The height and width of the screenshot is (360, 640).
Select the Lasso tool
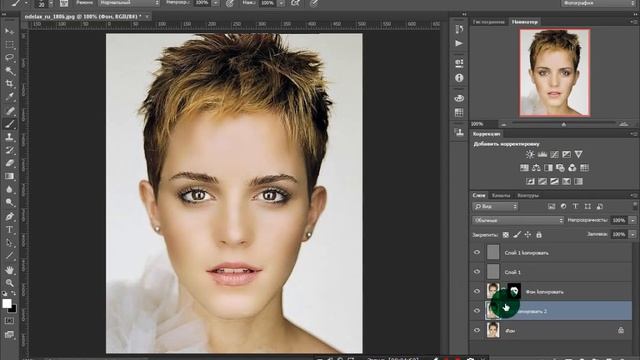pyautogui.click(x=9, y=58)
